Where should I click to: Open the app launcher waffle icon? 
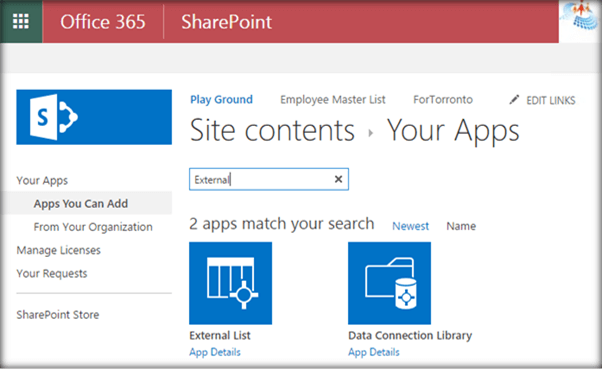point(21,22)
